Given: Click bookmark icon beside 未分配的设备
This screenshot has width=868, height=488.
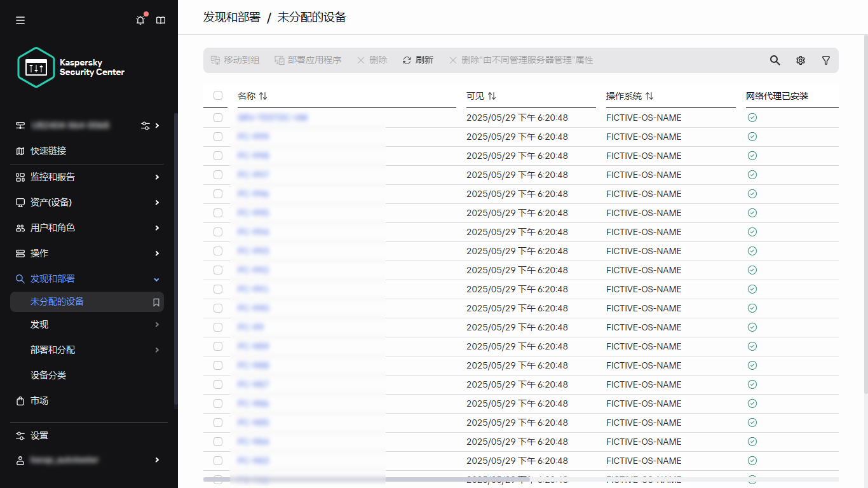Looking at the screenshot, I should 156,302.
